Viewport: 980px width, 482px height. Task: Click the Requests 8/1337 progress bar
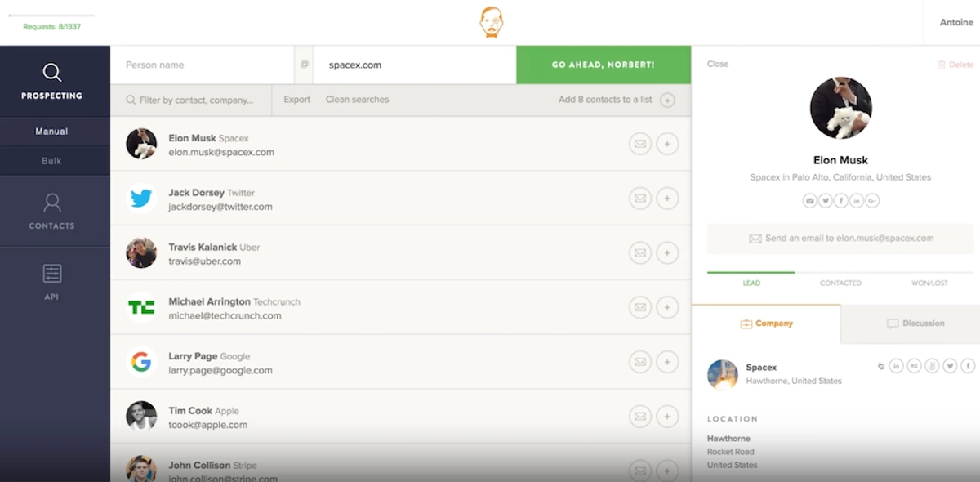[51, 16]
